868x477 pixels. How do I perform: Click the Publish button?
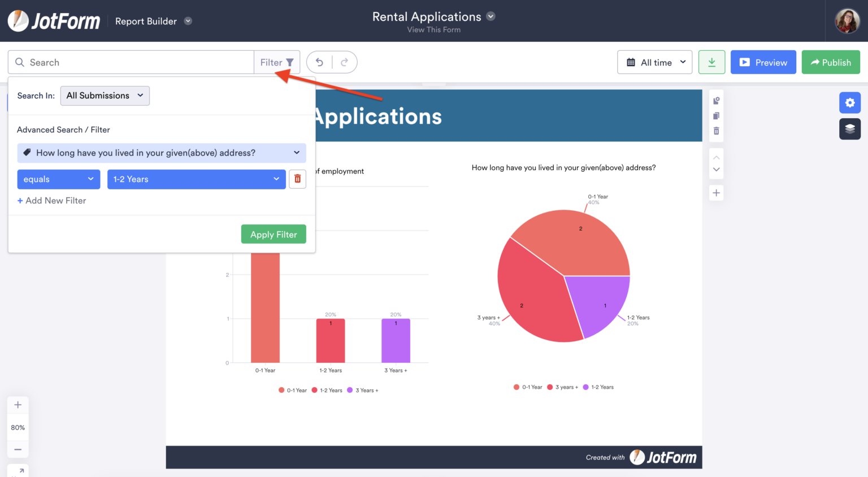(831, 62)
